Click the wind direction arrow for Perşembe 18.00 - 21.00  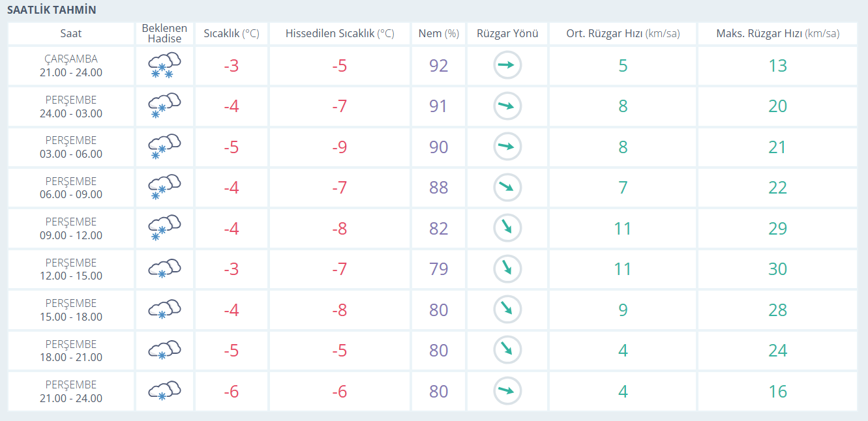(x=507, y=351)
